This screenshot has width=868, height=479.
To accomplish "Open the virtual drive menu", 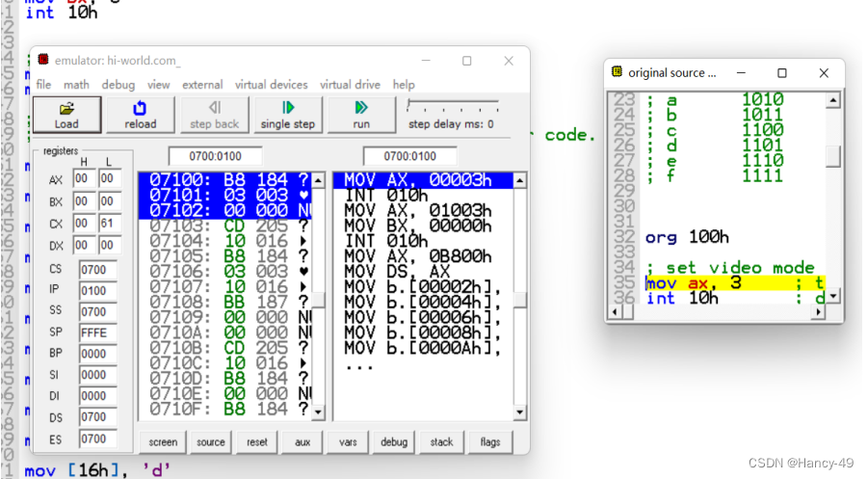I will [350, 85].
